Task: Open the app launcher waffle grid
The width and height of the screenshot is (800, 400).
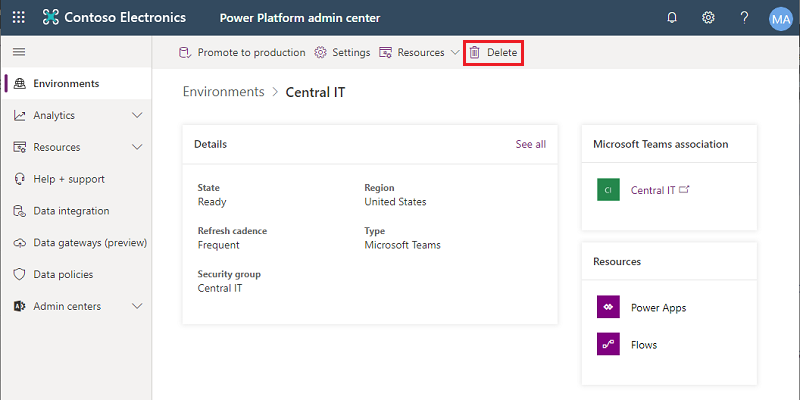Action: pos(18,18)
